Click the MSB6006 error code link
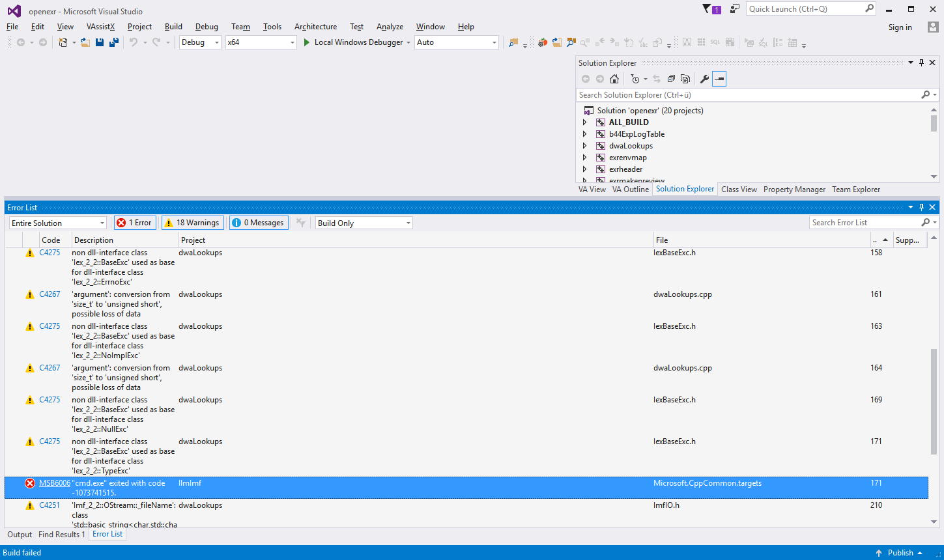944x560 pixels. [x=55, y=483]
